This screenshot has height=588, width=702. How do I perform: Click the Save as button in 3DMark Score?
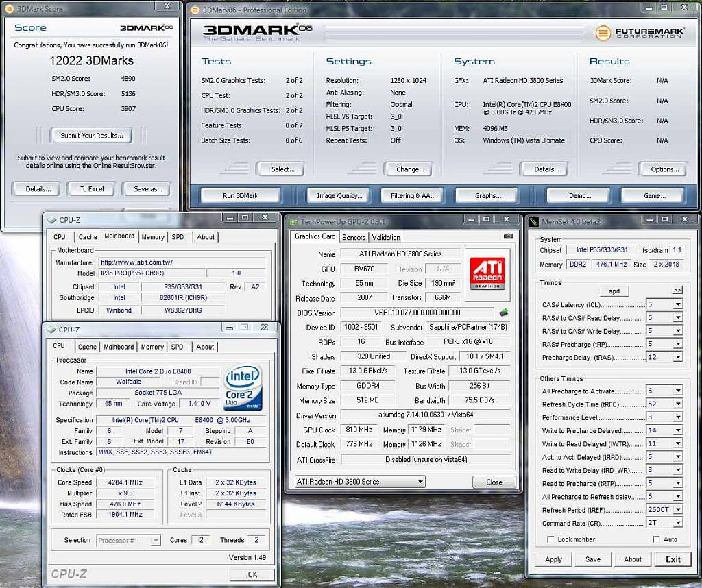tap(148, 189)
